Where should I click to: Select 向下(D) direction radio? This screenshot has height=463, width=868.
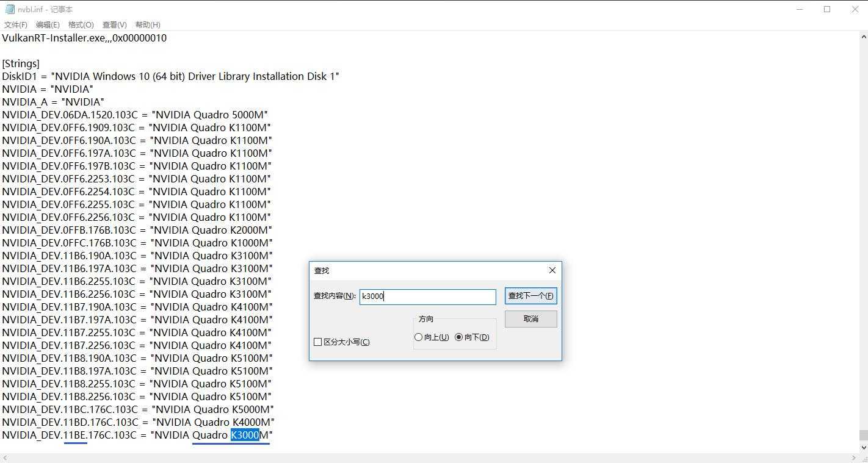[x=472, y=337]
